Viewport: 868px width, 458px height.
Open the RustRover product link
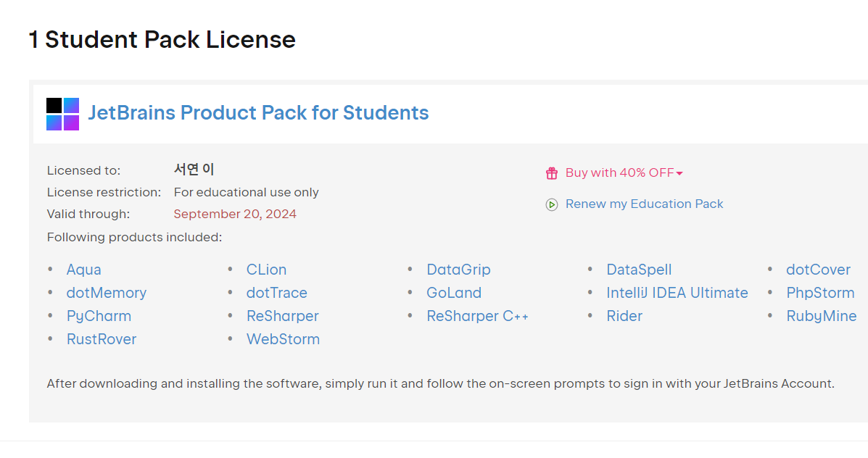click(x=101, y=339)
